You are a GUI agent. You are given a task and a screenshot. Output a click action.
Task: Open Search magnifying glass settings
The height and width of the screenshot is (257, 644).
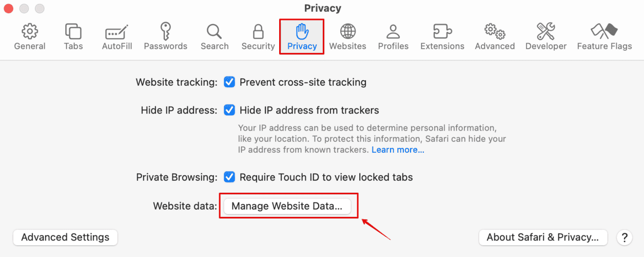[x=214, y=32]
